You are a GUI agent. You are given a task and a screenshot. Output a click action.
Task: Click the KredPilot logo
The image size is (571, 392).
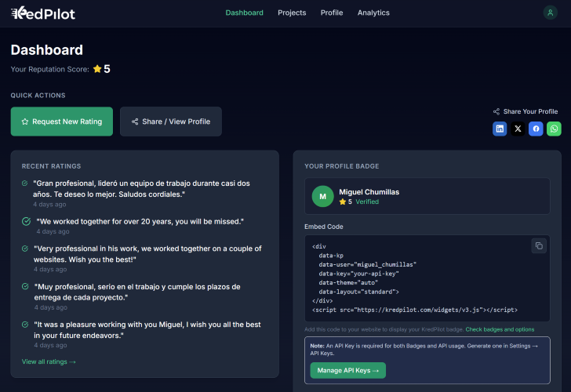[43, 13]
